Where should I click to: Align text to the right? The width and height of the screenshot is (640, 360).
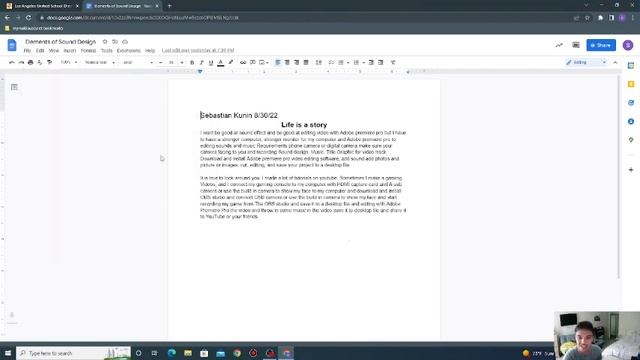click(x=297, y=62)
